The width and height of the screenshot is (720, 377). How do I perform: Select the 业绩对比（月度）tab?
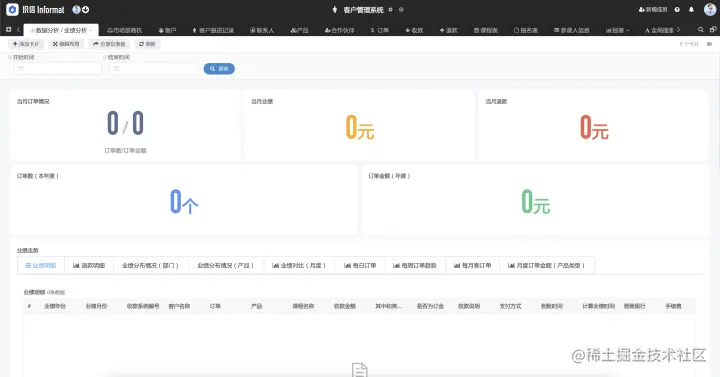click(x=299, y=265)
